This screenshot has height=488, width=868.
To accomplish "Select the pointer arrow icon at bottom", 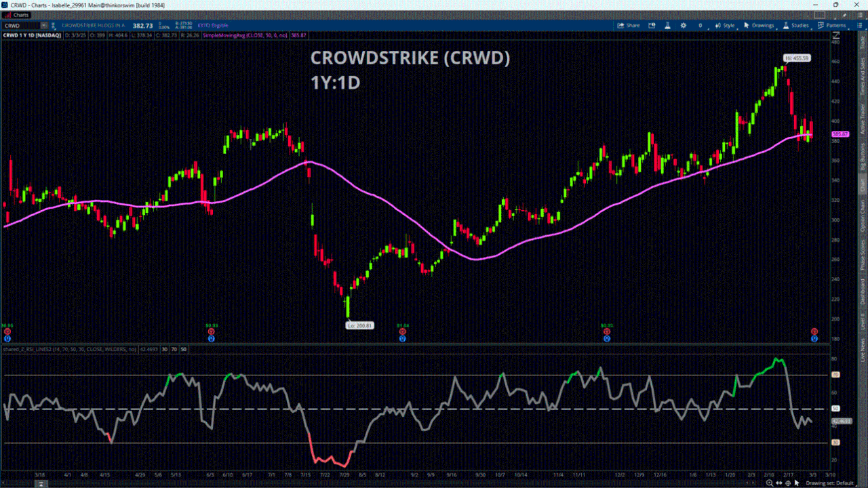I will coord(797,483).
